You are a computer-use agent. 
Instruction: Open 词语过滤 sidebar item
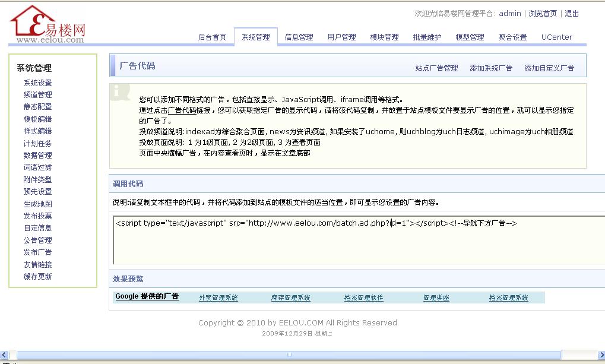(37, 167)
